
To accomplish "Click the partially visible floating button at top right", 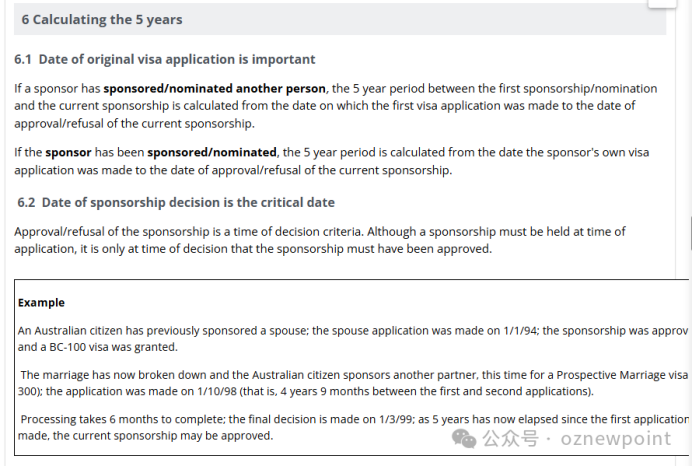I will pyautogui.click(x=662, y=4).
